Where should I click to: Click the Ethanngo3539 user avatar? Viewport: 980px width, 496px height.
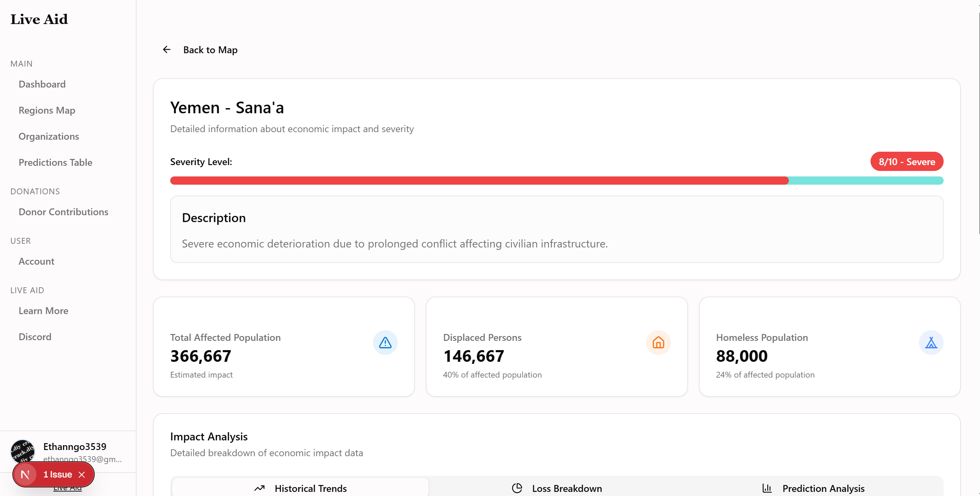click(23, 450)
